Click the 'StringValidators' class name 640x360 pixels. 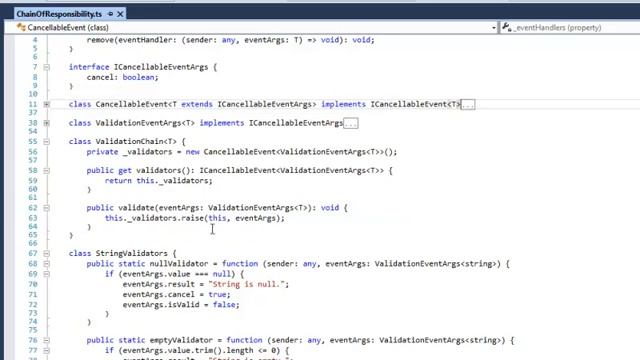click(131, 253)
